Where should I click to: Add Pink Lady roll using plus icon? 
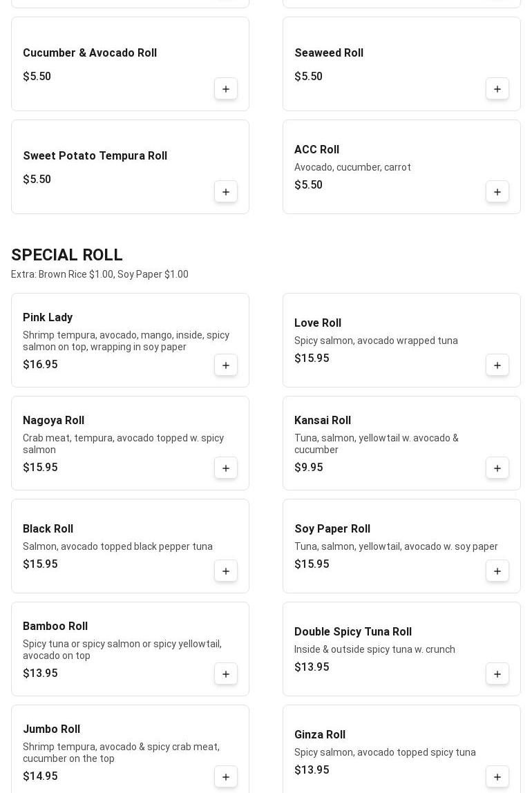[x=226, y=365]
